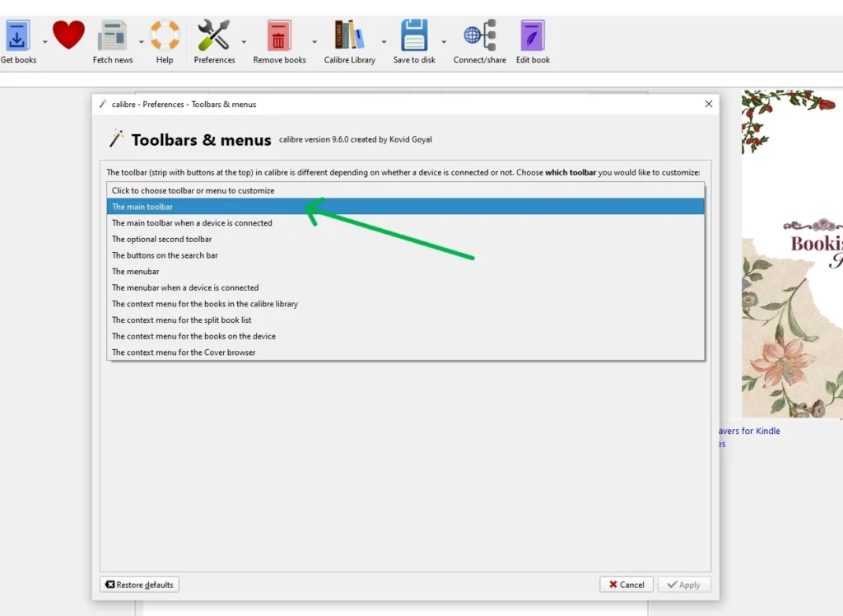Close the Preferences dialog with X
Viewport: 843px width, 616px height.
709,104
